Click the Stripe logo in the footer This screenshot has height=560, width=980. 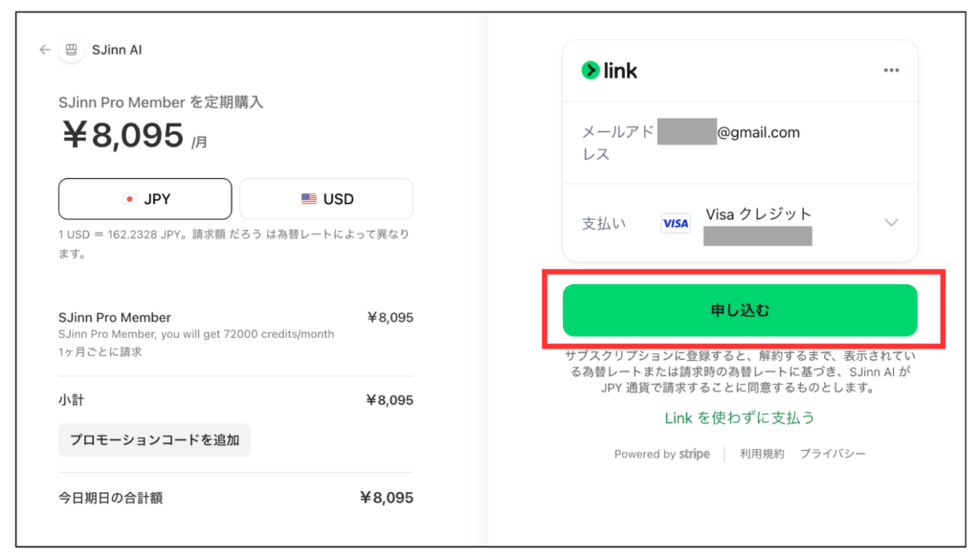[x=694, y=454]
